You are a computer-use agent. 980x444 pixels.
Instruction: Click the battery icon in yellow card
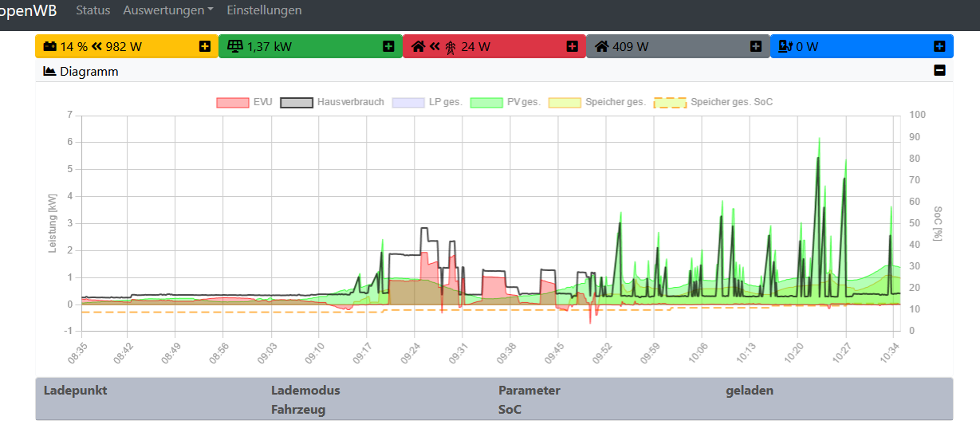(49, 46)
